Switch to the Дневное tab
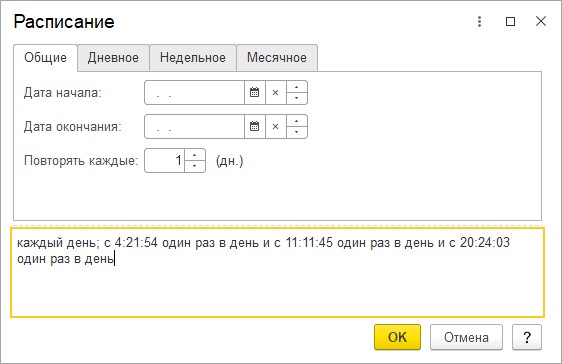Image resolution: width=562 pixels, height=364 pixels. point(113,58)
